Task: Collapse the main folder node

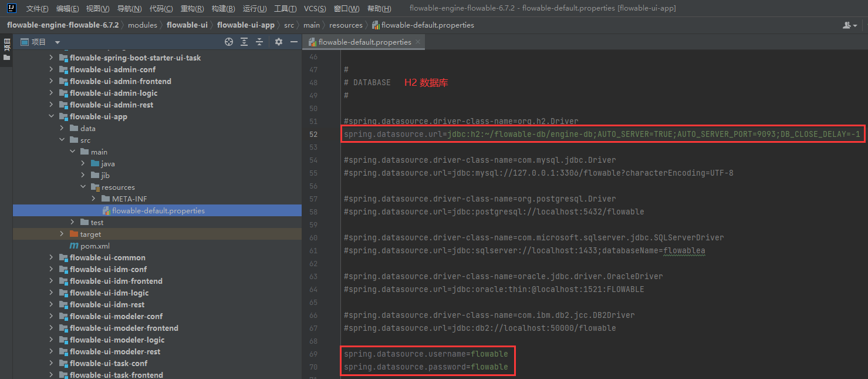Action: click(72, 152)
